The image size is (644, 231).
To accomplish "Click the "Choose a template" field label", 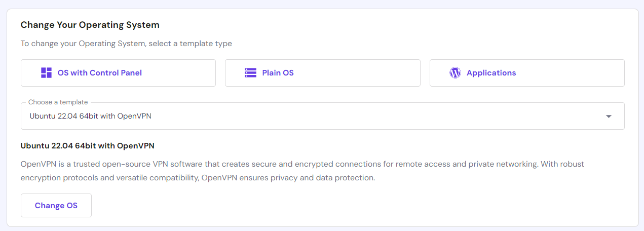I will [x=58, y=102].
